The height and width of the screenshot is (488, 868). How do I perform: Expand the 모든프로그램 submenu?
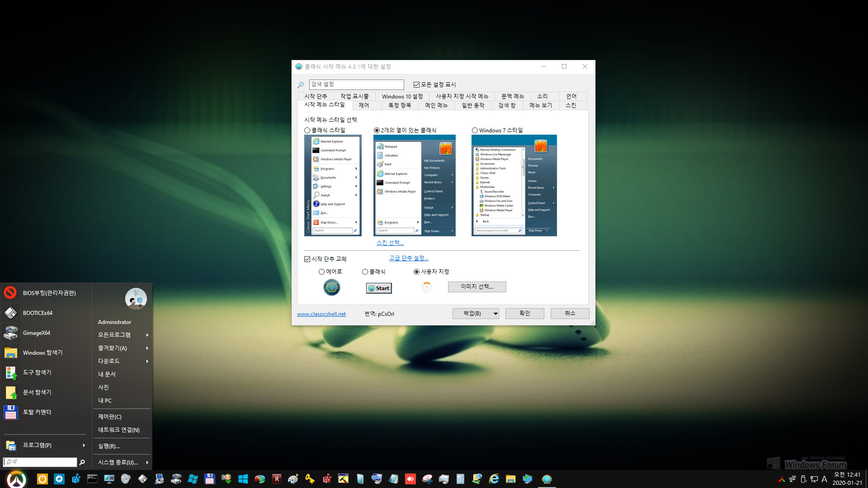[x=122, y=335]
